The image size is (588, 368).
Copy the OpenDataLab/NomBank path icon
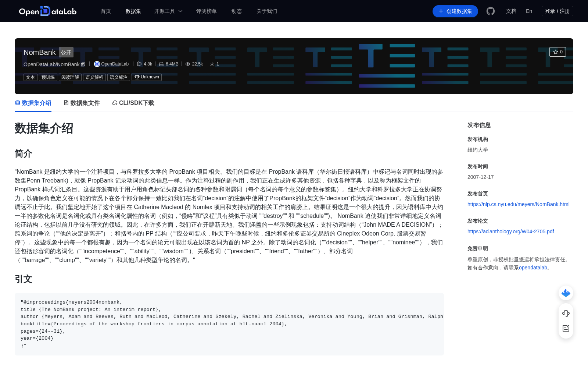pyautogui.click(x=83, y=64)
